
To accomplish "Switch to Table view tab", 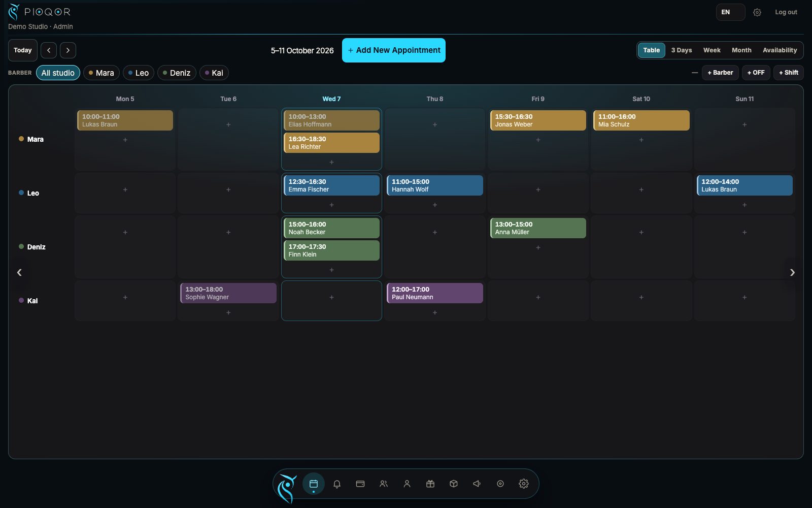I will point(652,50).
